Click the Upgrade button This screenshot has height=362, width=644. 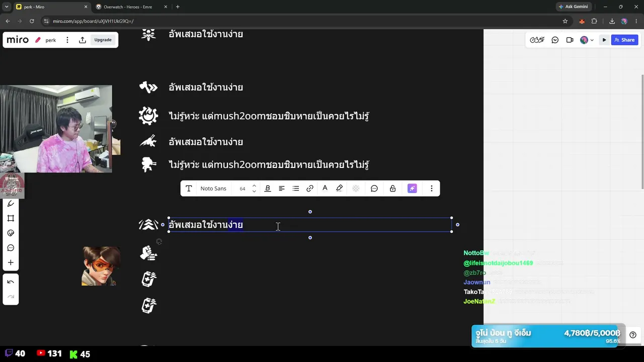103,40
